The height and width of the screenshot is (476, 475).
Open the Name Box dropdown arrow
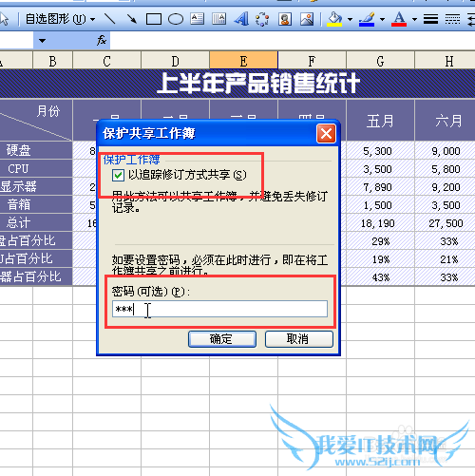click(x=42, y=41)
